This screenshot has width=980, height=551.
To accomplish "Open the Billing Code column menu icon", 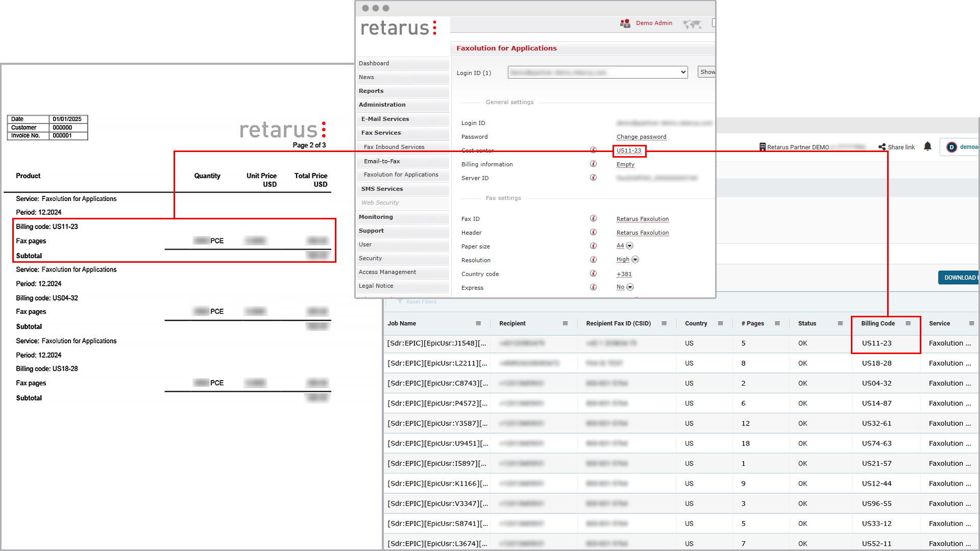I will 908,323.
